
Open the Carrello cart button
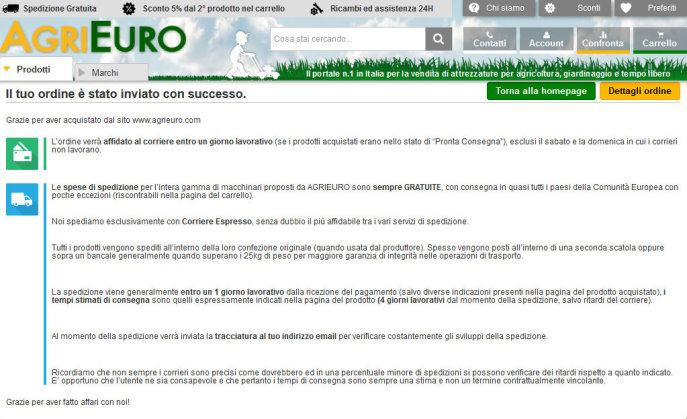click(659, 39)
